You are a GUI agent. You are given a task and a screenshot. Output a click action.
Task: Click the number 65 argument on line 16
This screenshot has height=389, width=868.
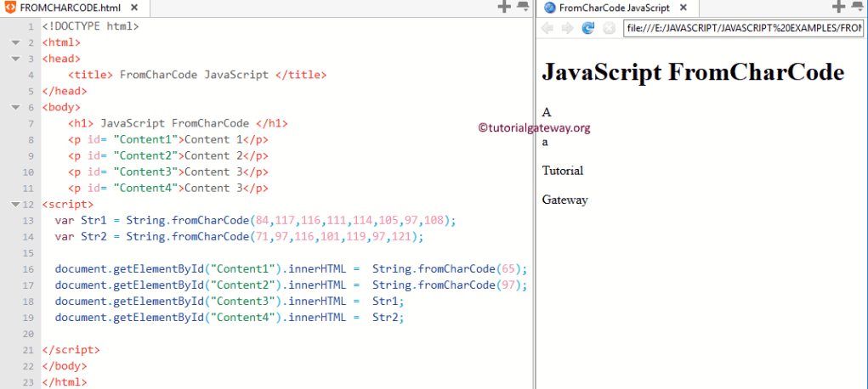click(x=508, y=269)
